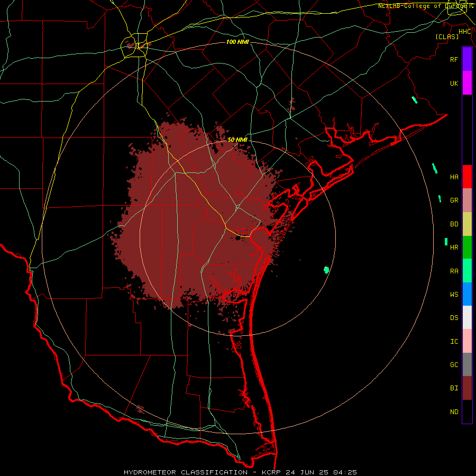Select the gray GC legend swatch
Viewport: 476px width, 476px height.
pos(467,364)
